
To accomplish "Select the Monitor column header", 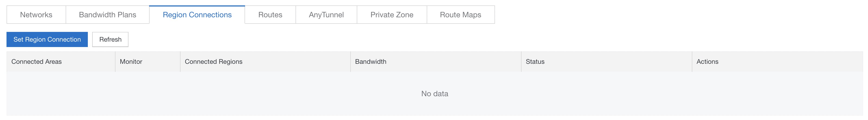I will click(131, 62).
